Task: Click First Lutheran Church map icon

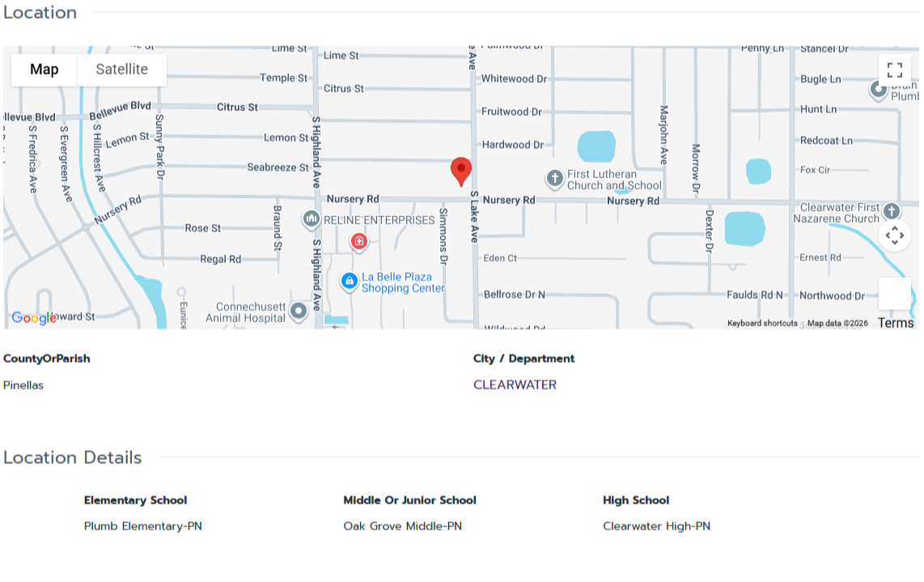Action: point(554,177)
